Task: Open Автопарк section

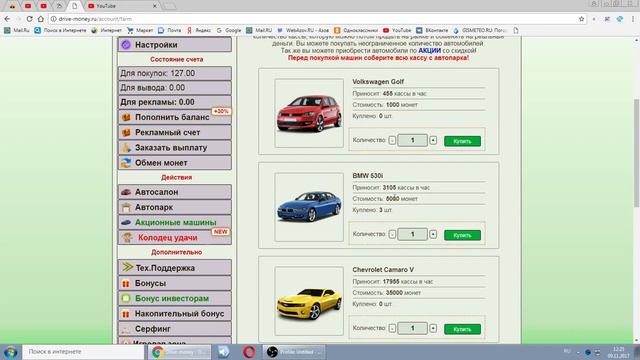Action: coord(175,207)
